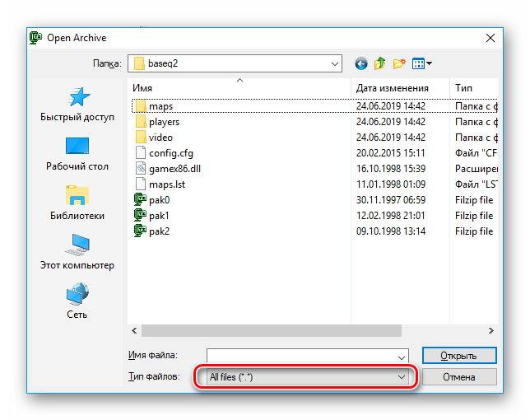Open the view menu icon
The image size is (530, 420).
coord(421,63)
